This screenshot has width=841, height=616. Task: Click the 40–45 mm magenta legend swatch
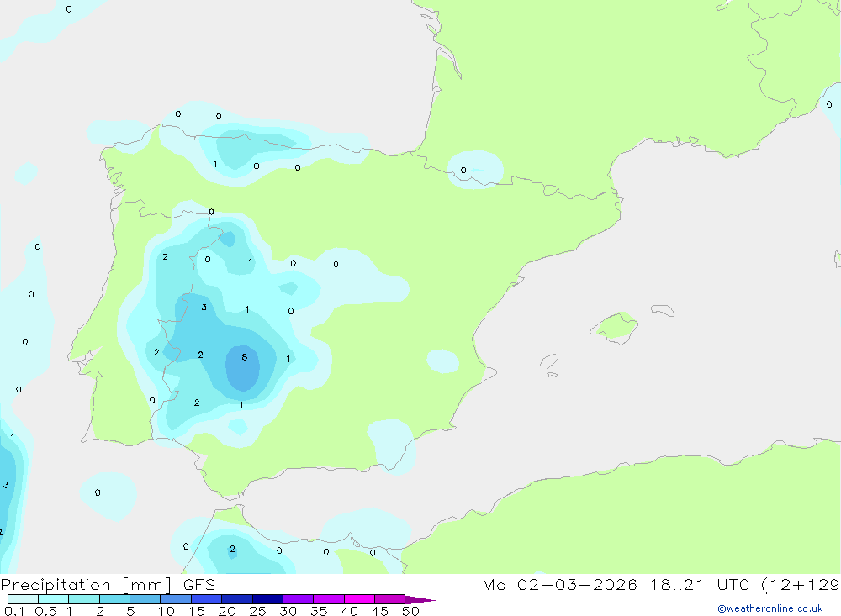[359, 599]
